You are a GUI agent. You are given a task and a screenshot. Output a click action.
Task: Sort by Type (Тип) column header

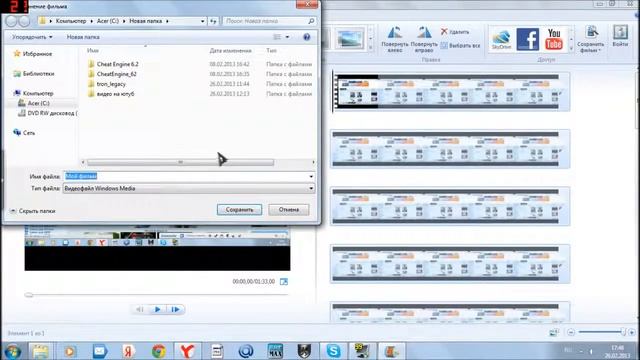(x=271, y=51)
